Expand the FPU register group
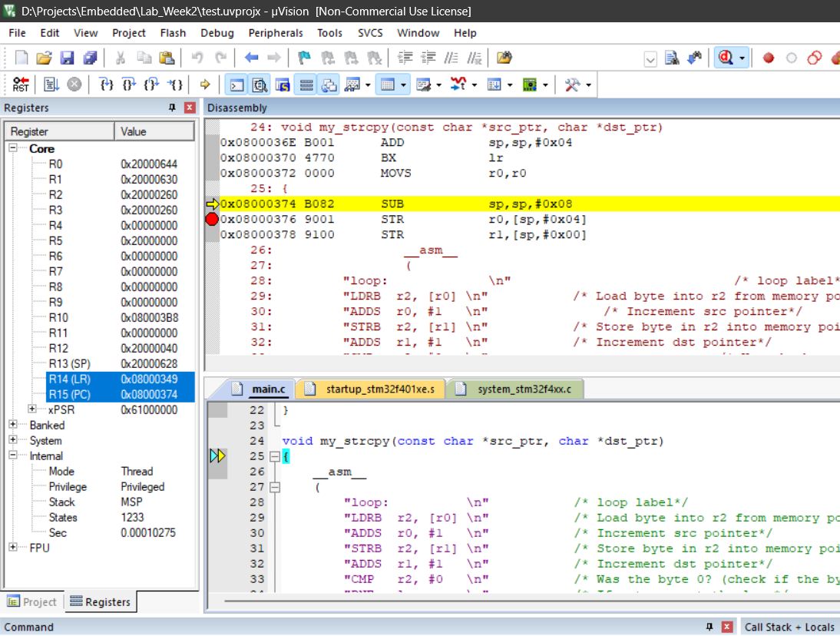Screen dimensions: 840x636 click(13, 548)
